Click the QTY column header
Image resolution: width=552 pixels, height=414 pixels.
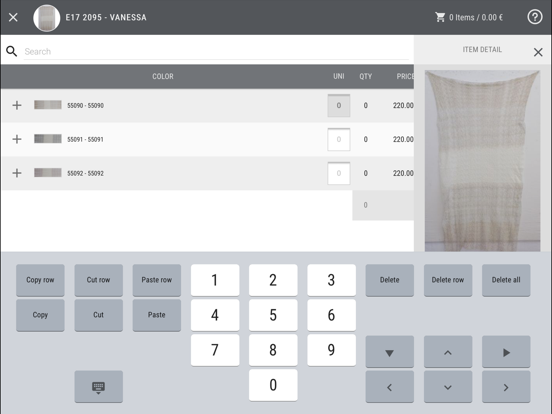[x=365, y=76]
